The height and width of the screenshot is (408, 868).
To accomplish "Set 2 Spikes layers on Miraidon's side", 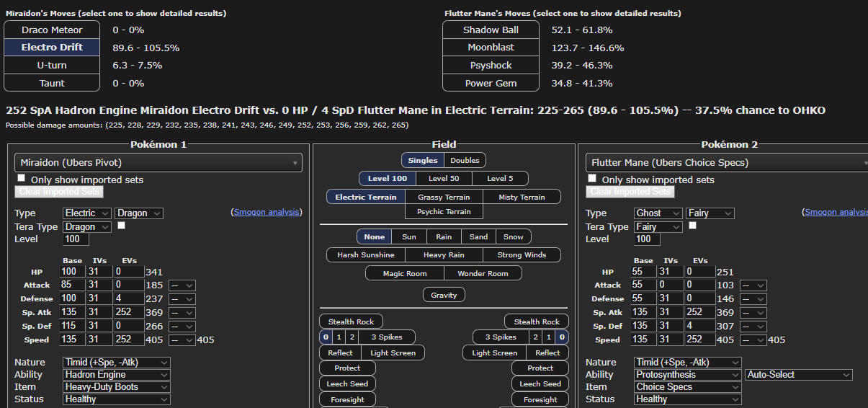I will (x=352, y=337).
